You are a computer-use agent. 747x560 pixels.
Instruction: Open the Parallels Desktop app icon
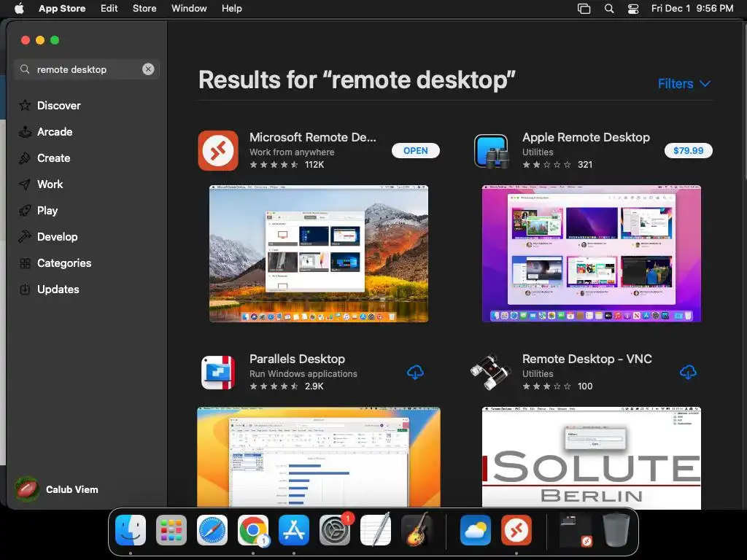pyautogui.click(x=218, y=373)
